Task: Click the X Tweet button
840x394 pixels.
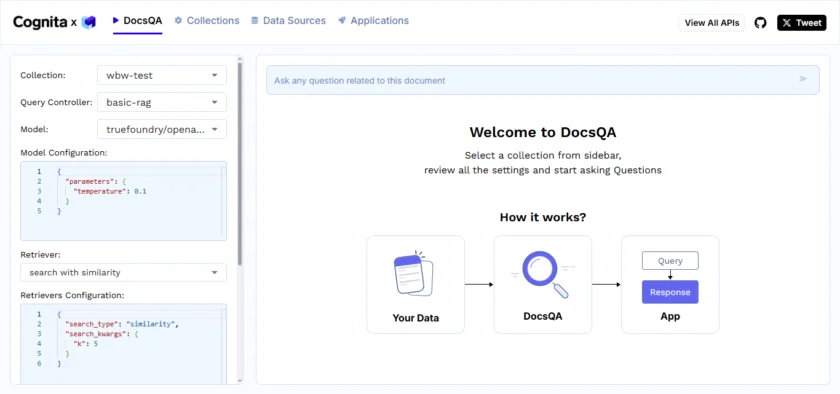Action: 801,23
